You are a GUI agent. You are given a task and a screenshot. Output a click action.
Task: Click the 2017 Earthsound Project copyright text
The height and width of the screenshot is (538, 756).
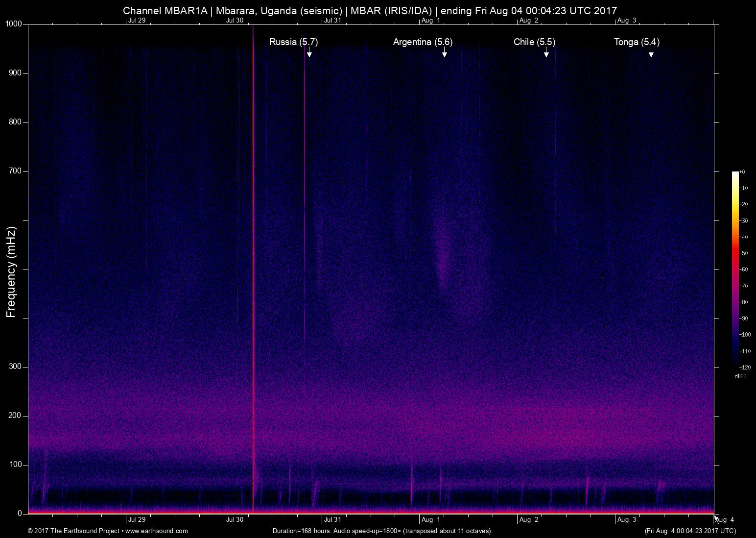[74, 531]
